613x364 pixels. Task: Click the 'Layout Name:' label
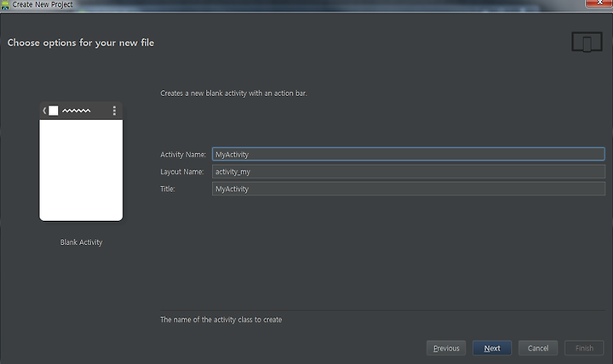click(182, 172)
